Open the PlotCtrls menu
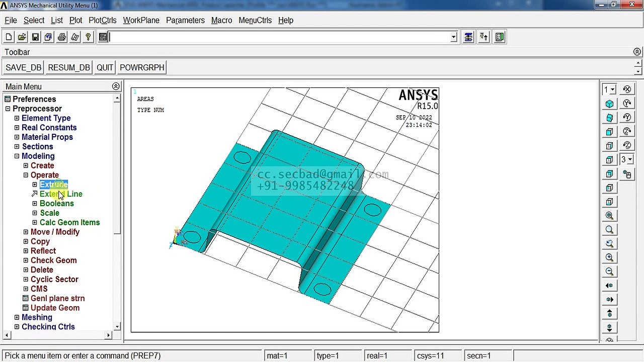 click(103, 21)
